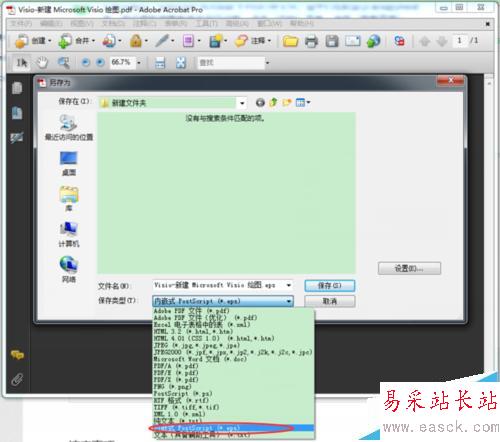Click the Save floppy disk icon
500x442 pixels.
pos(332,41)
